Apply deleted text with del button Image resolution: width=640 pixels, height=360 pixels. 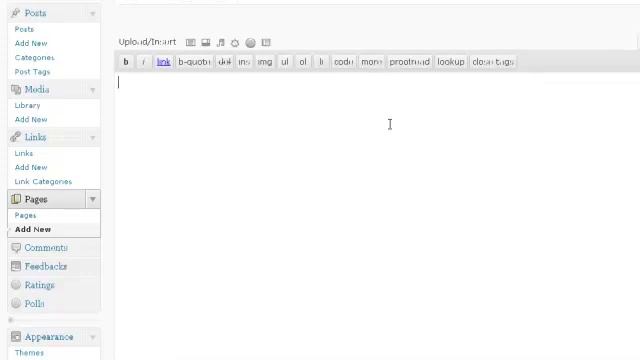[224, 62]
